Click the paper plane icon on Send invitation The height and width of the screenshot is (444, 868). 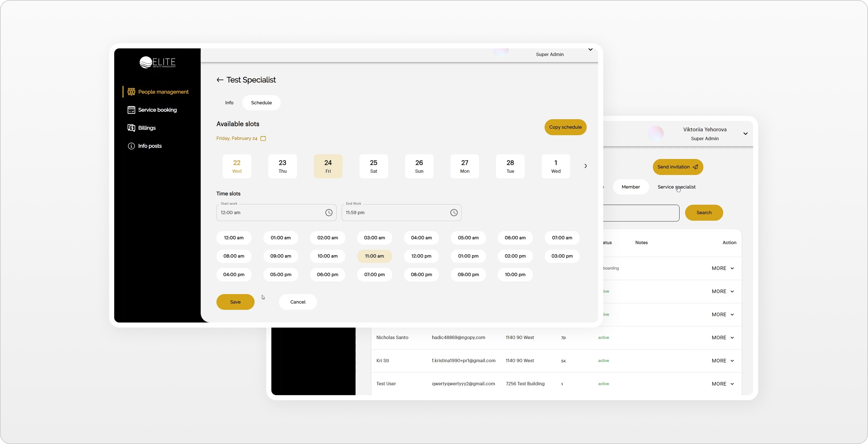[695, 167]
